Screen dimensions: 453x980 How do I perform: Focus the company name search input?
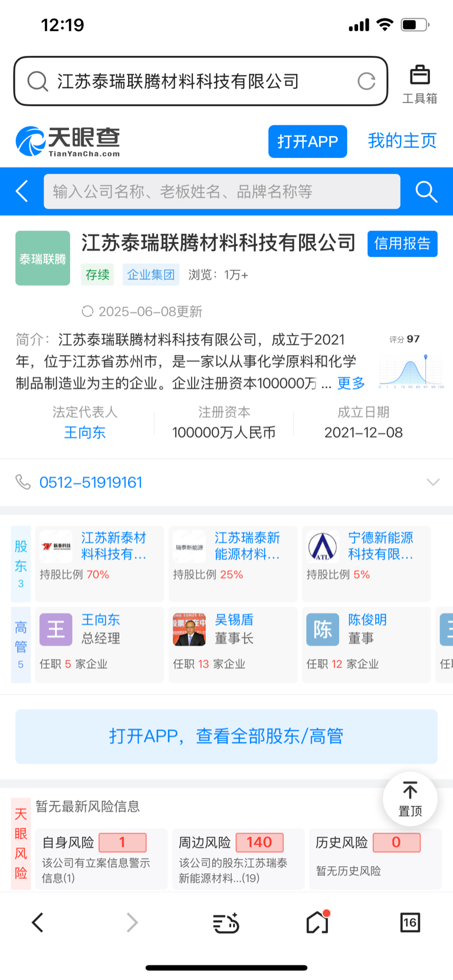click(222, 192)
